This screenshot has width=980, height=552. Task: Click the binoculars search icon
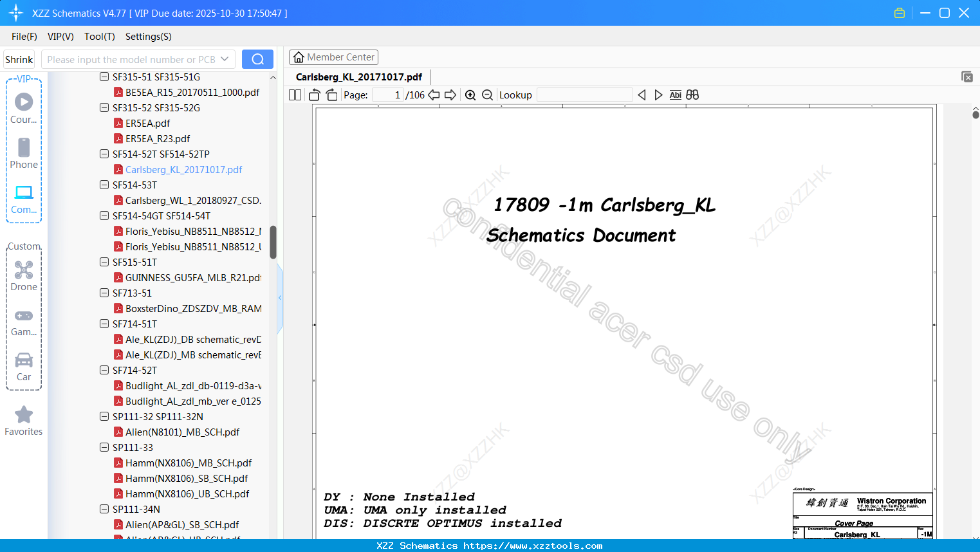coord(692,95)
